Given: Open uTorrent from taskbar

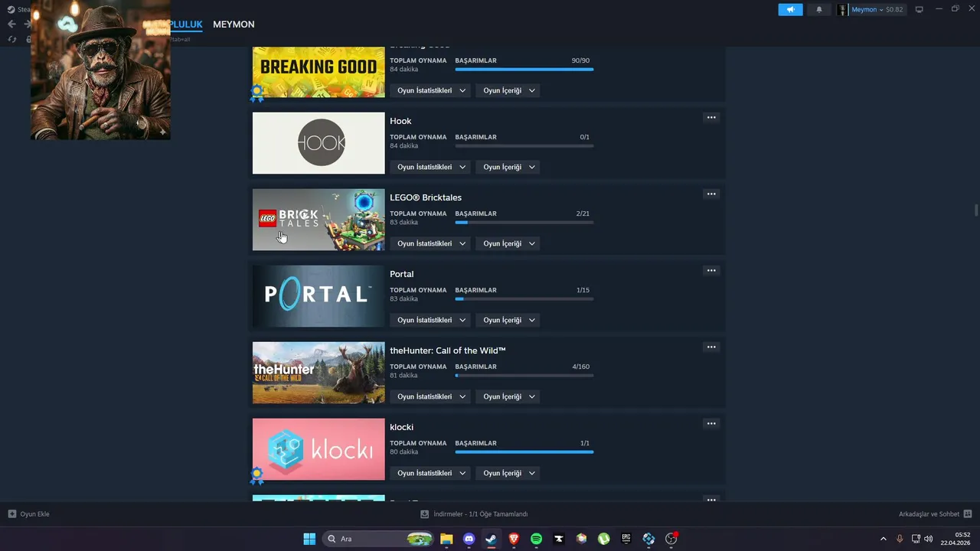Looking at the screenshot, I should [603, 539].
